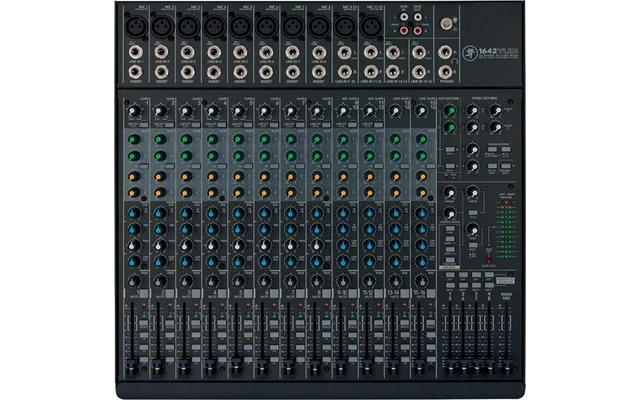The width and height of the screenshot is (640, 400).
Task: Click the CONTROL ROOM level knob
Action: (x=449, y=213)
